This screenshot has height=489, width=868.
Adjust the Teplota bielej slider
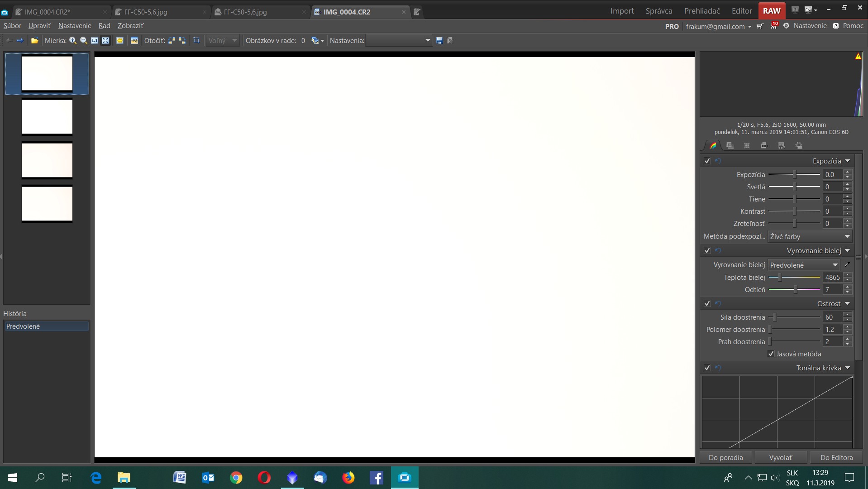780,278
